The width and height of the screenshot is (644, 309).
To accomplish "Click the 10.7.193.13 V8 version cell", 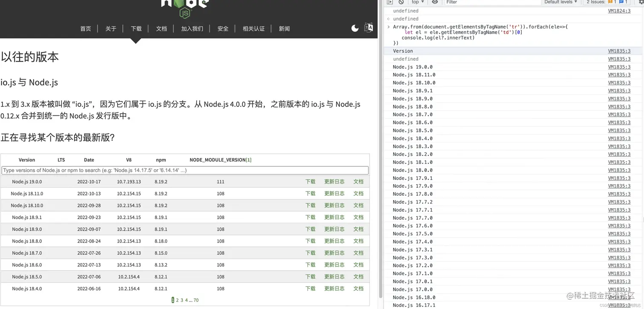I will tap(129, 182).
